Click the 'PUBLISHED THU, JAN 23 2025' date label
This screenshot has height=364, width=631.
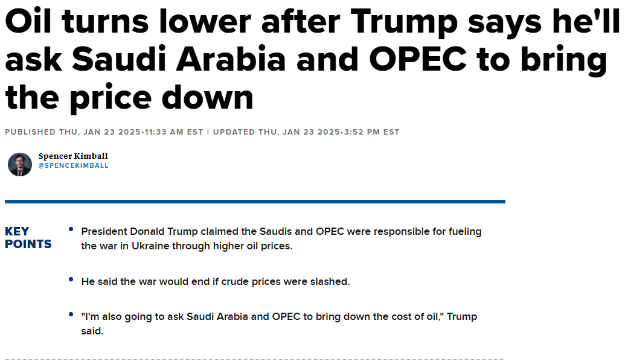[x=73, y=132]
